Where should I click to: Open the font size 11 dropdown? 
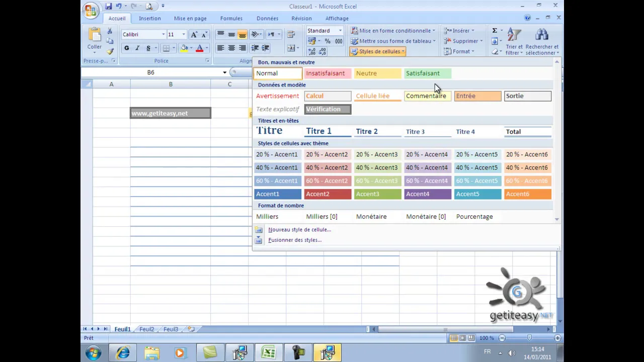point(183,34)
